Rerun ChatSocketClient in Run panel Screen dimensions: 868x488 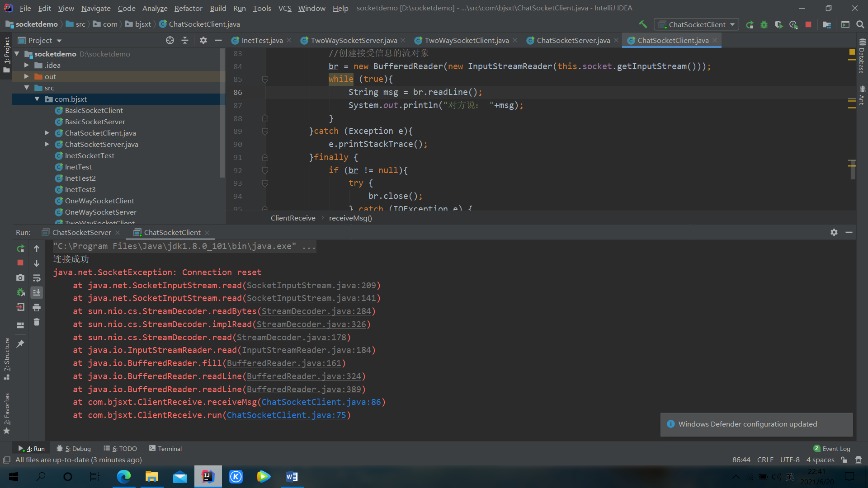point(20,249)
